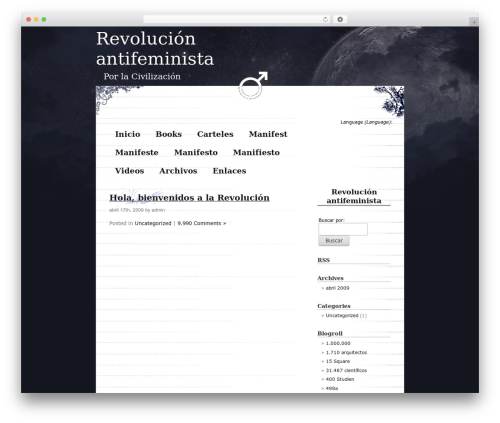Open the Carteles menu item
The image size is (500, 423).
(215, 134)
